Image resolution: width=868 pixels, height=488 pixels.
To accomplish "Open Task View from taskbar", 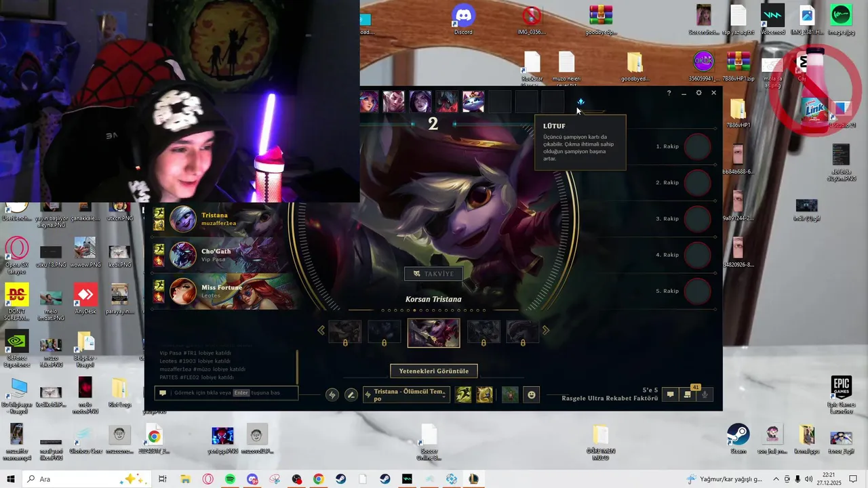I will (x=163, y=479).
